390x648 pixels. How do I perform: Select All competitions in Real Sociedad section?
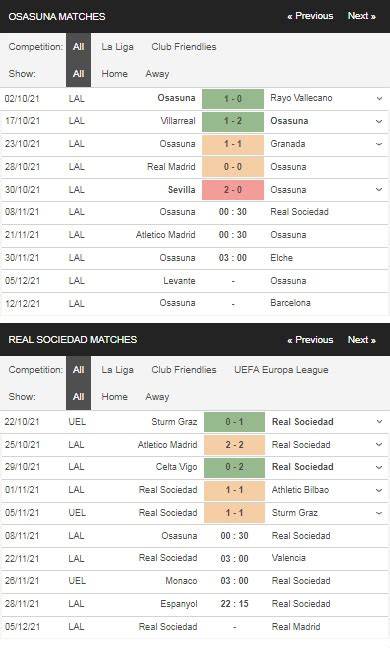click(x=78, y=370)
